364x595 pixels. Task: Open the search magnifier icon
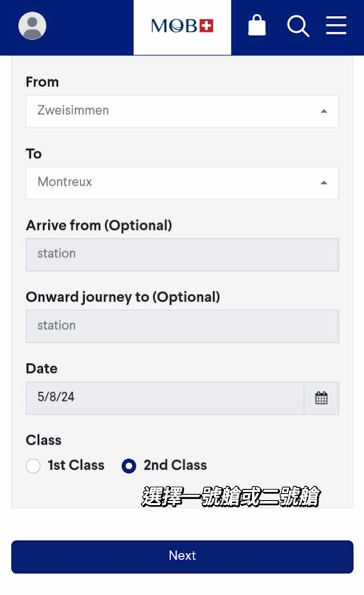pos(298,26)
